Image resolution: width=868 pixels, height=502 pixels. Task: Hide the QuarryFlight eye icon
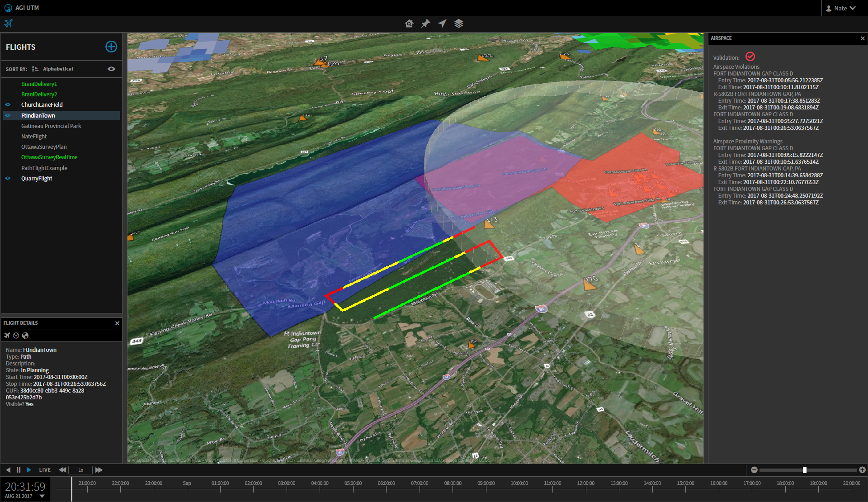coord(8,178)
